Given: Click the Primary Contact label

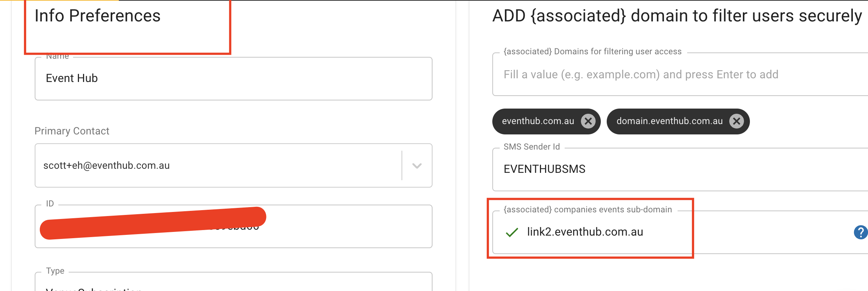Looking at the screenshot, I should point(72,131).
